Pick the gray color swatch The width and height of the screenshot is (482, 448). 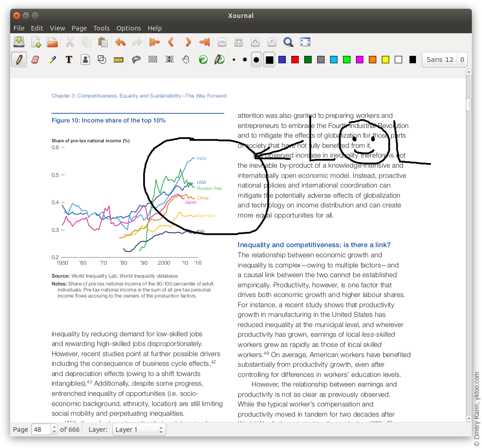click(x=320, y=60)
